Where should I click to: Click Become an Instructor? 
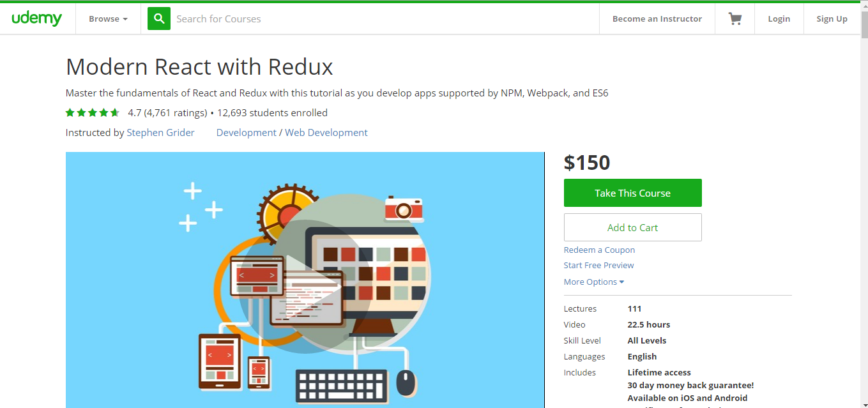(x=657, y=18)
